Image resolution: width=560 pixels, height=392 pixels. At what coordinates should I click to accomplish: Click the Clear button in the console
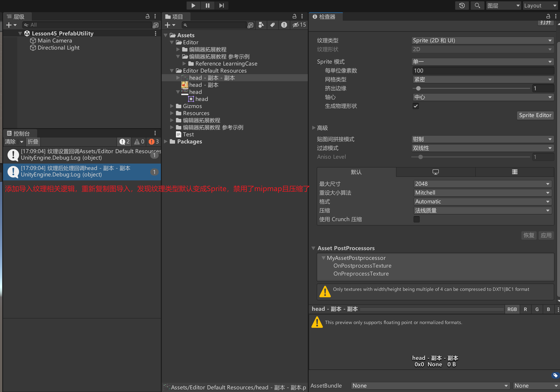pyautogui.click(x=10, y=141)
